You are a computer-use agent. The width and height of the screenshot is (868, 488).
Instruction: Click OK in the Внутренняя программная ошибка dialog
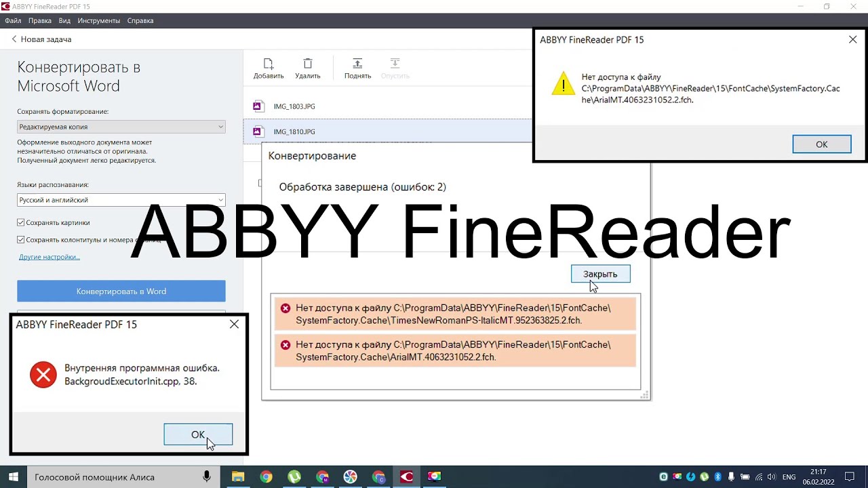pyautogui.click(x=198, y=434)
